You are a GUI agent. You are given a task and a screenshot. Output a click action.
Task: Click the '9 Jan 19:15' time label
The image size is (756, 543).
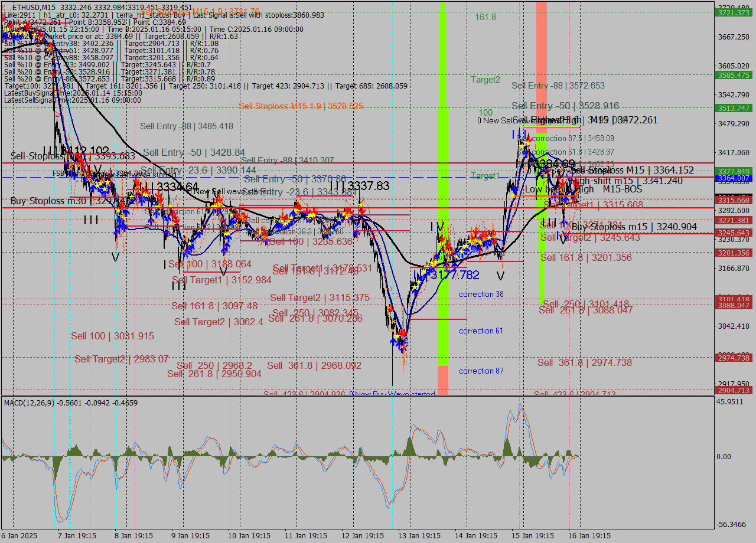pos(190,535)
